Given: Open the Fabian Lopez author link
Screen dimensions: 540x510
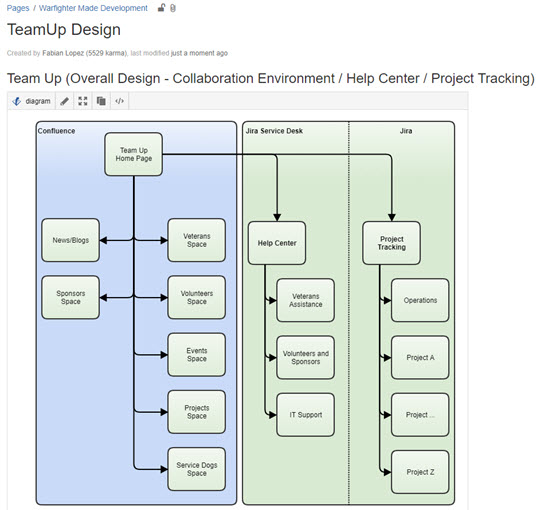Looking at the screenshot, I should click(84, 53).
